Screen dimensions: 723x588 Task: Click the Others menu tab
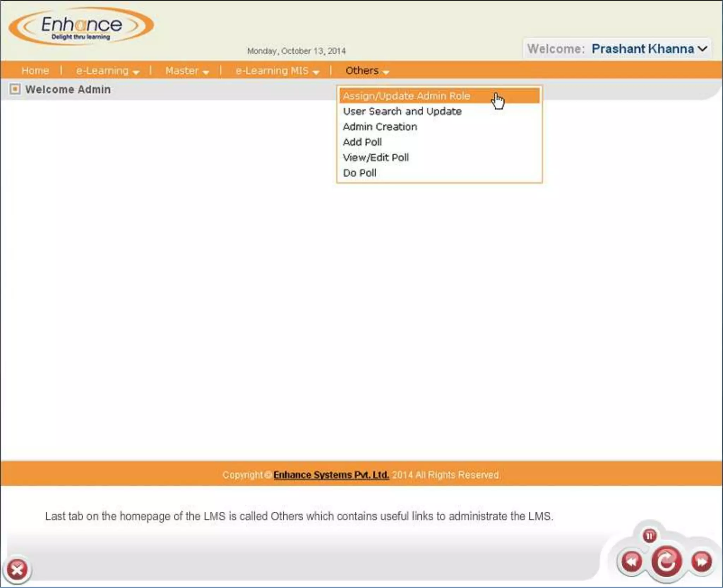[367, 71]
